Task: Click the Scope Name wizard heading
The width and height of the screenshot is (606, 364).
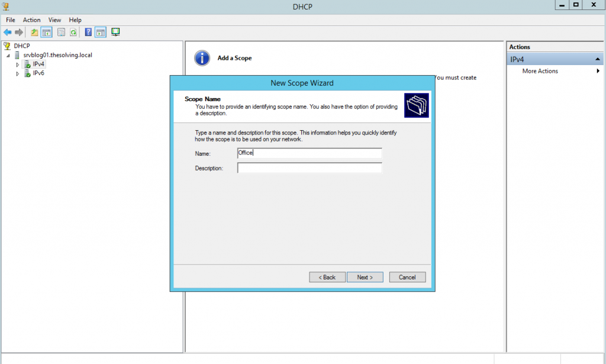Action: click(x=202, y=99)
